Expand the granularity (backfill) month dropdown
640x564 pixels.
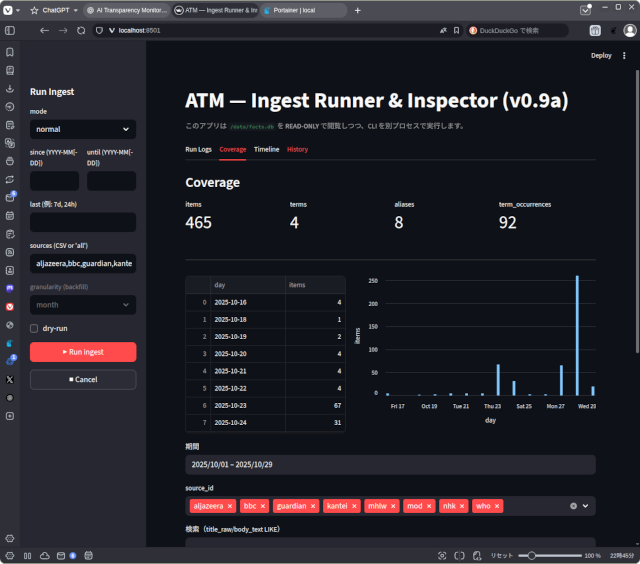tap(83, 304)
